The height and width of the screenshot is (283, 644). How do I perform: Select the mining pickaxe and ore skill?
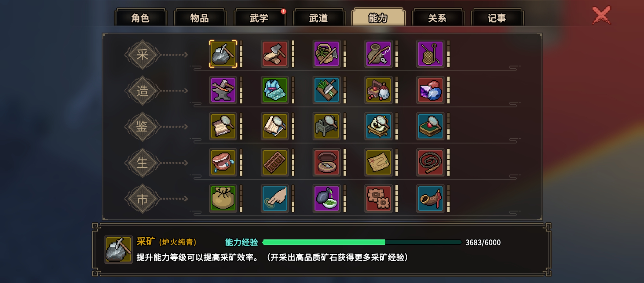(223, 54)
